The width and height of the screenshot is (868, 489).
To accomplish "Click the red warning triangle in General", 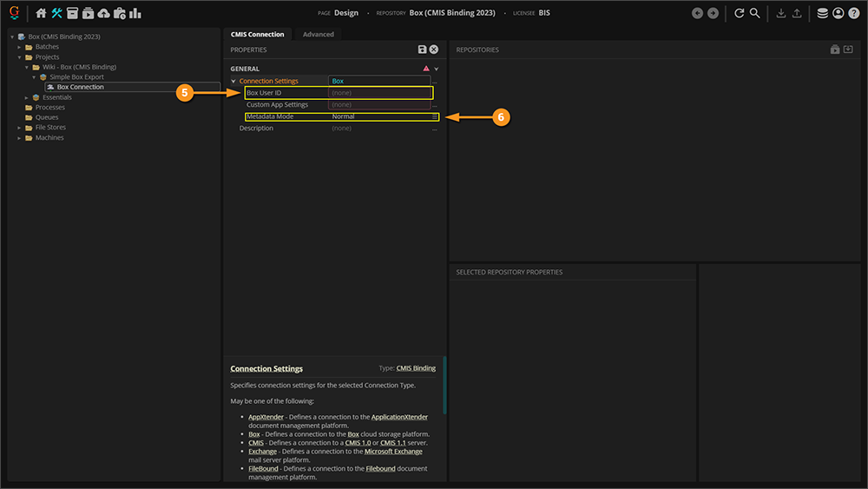I will (426, 69).
